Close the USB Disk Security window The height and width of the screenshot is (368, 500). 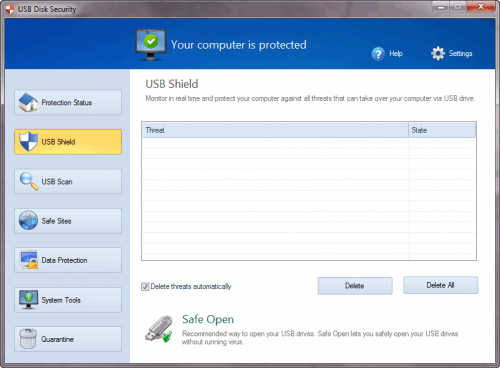point(481,7)
